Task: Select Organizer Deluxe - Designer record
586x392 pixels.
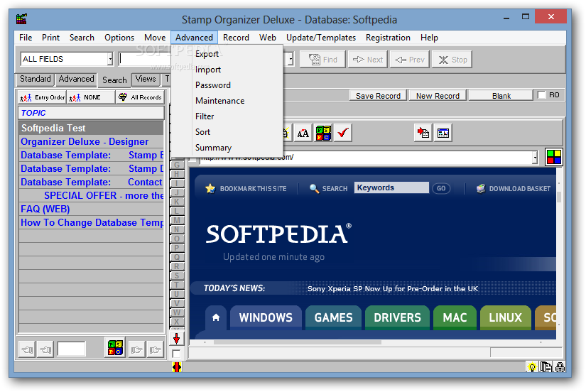Action: [92, 141]
